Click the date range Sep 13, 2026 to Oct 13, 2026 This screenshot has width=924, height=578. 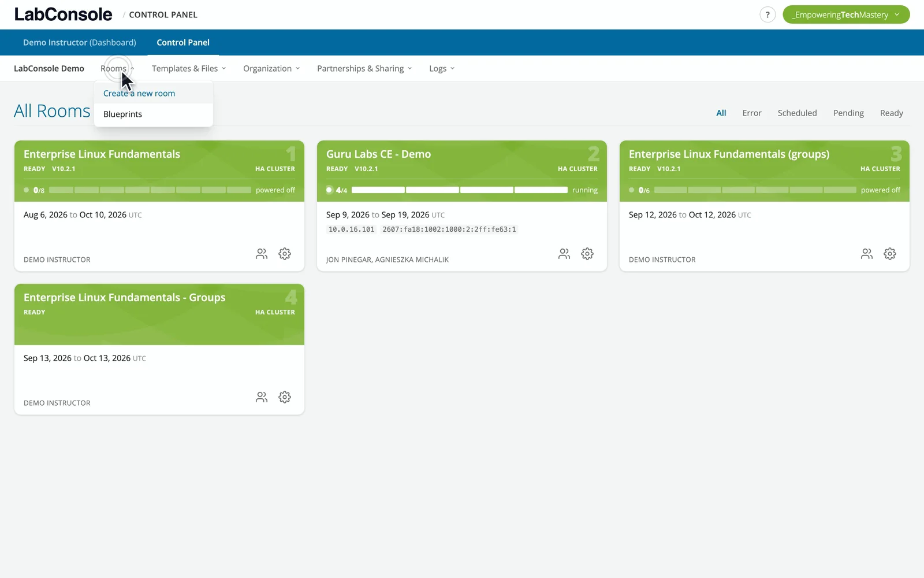(x=85, y=358)
